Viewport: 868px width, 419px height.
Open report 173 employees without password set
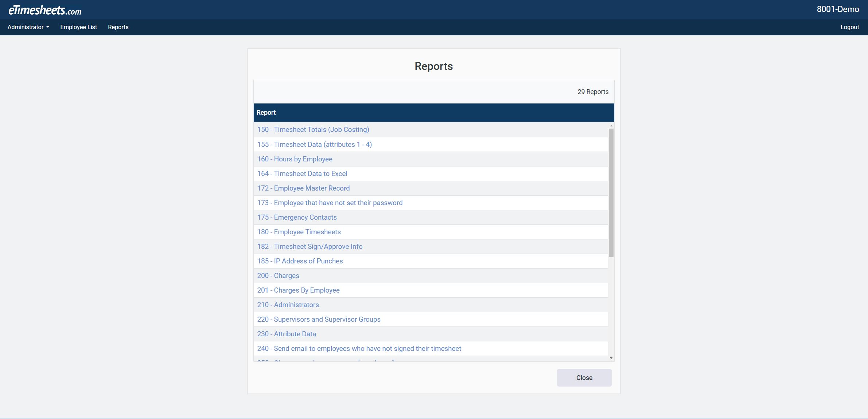pyautogui.click(x=330, y=203)
